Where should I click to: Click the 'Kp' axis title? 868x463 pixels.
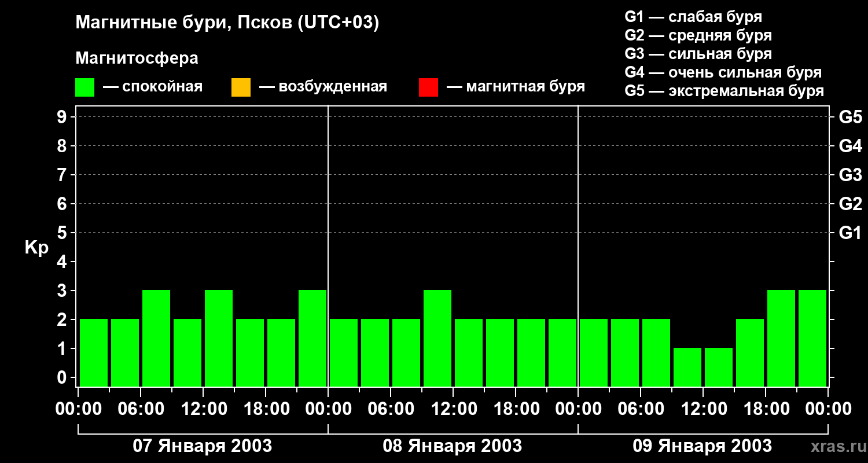click(x=37, y=248)
